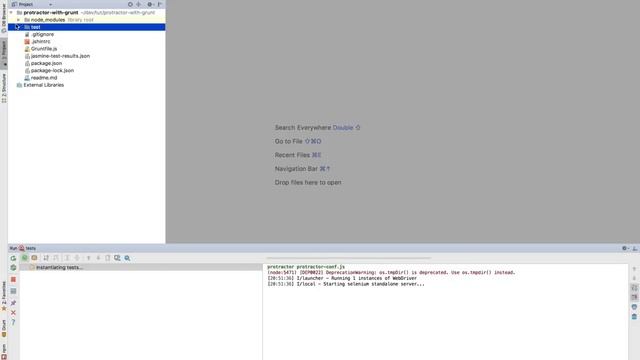Image resolution: width=640 pixels, height=360 pixels.
Task: Click the console scroll down arrow icon
Action: pos(634,278)
